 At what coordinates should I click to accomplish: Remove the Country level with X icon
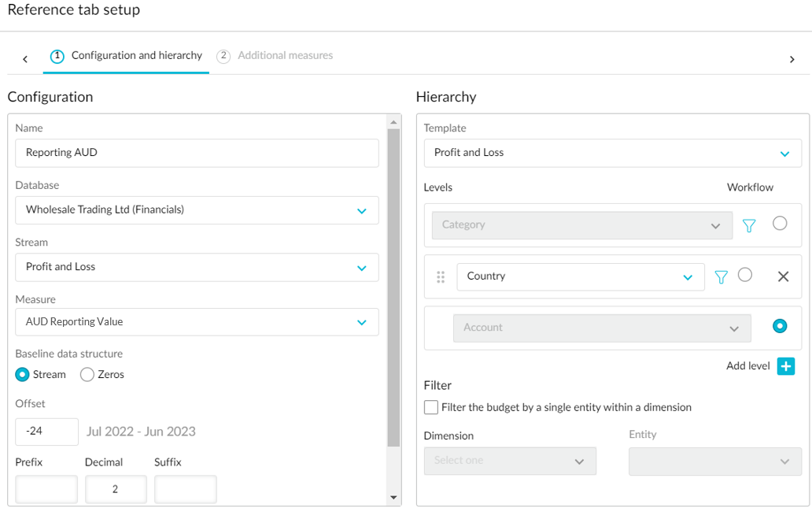(783, 276)
